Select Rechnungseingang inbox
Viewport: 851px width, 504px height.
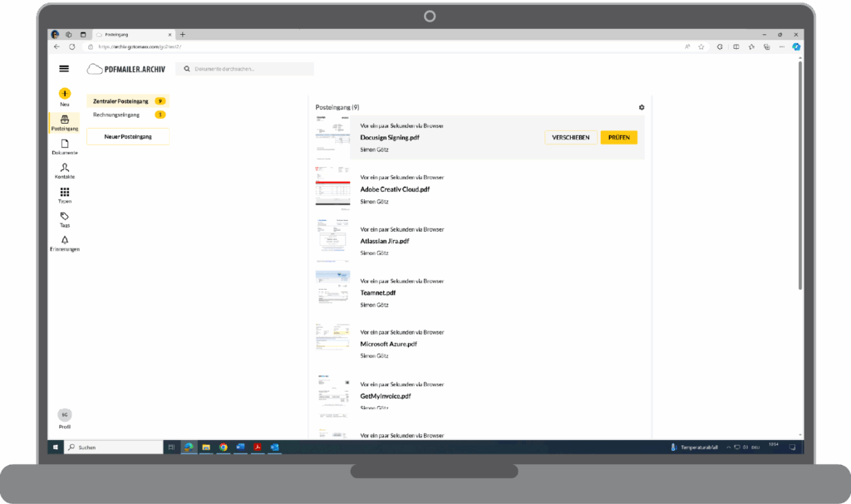116,115
